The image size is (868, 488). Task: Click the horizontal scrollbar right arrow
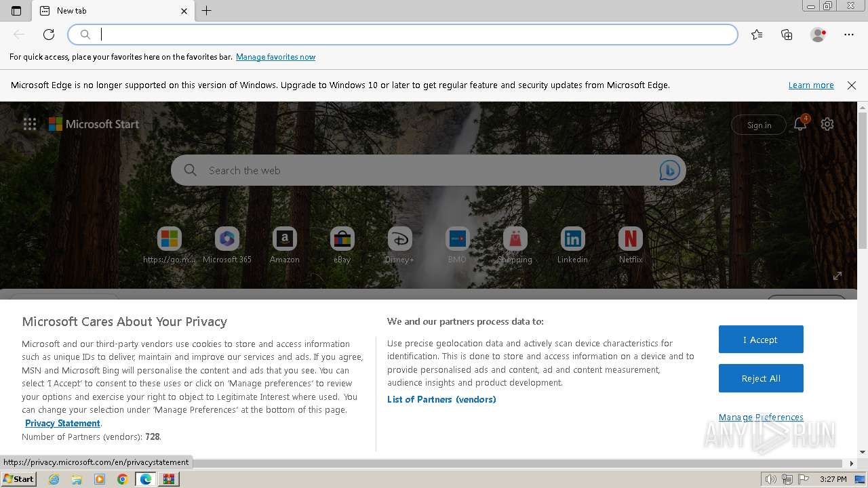852,464
